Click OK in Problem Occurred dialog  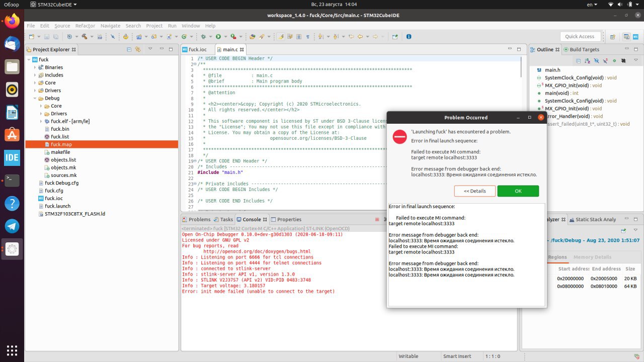click(518, 191)
